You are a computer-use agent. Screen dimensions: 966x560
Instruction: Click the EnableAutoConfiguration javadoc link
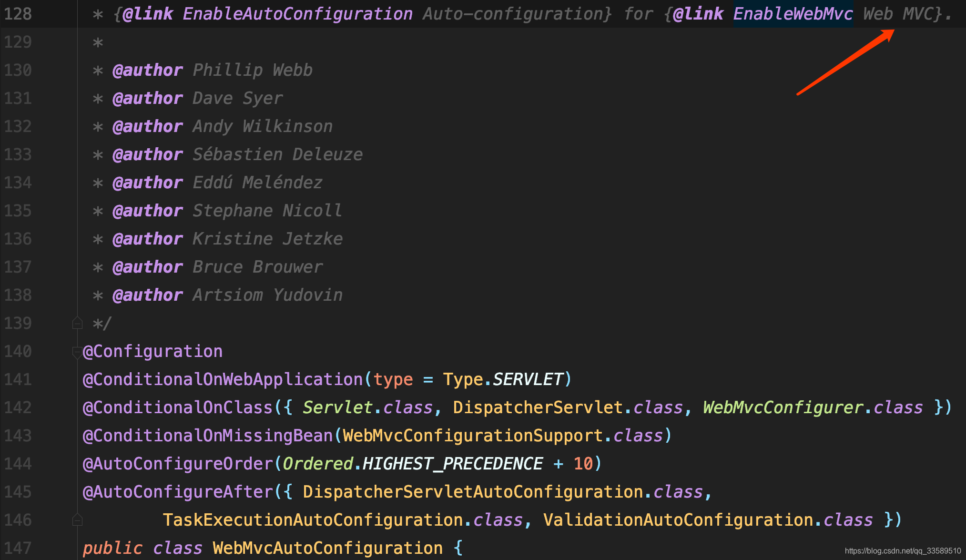point(297,14)
